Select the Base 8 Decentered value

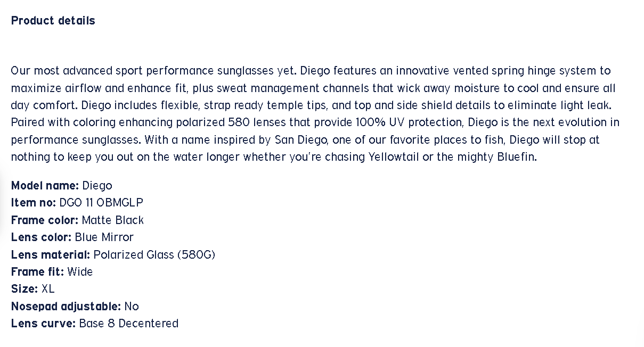(129, 324)
